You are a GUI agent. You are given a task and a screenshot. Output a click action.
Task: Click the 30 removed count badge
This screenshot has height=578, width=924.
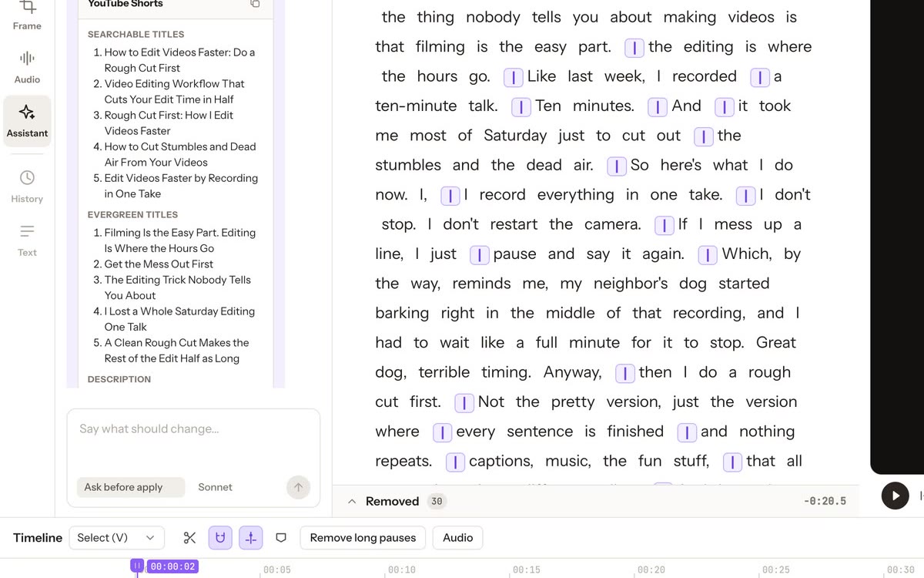click(x=437, y=502)
